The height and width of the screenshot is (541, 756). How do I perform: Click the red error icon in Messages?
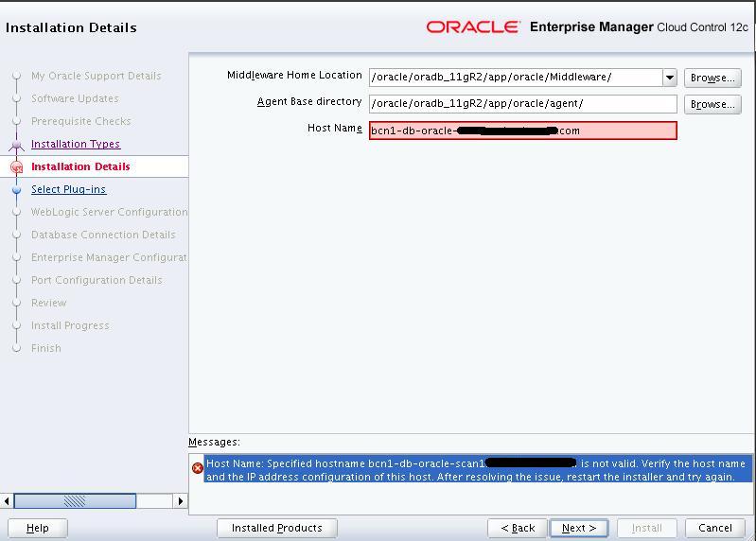(x=197, y=468)
